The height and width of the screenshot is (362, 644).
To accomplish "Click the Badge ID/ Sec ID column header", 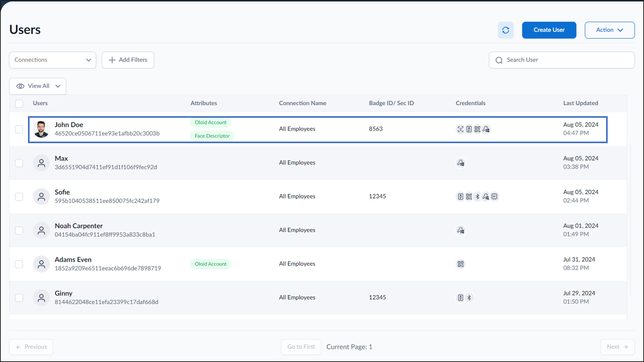I will pos(391,103).
